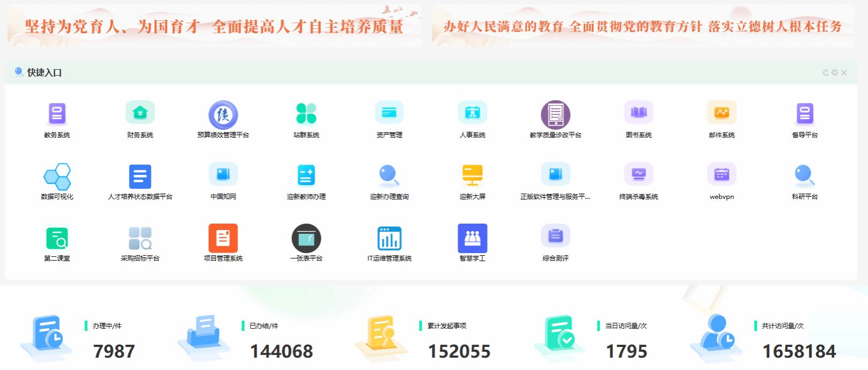Open the IT运维管理系统 icon
The image size is (868, 370).
pos(389,238)
